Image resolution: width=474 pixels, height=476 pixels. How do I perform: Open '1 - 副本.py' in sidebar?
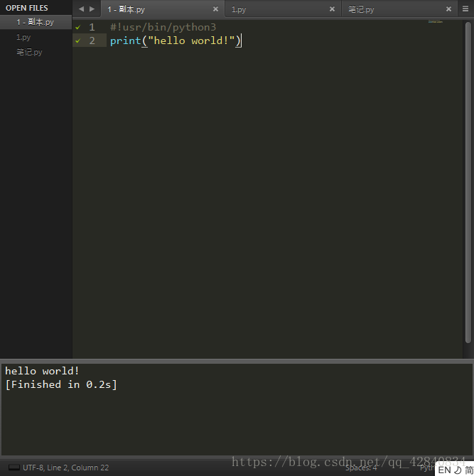(36, 22)
